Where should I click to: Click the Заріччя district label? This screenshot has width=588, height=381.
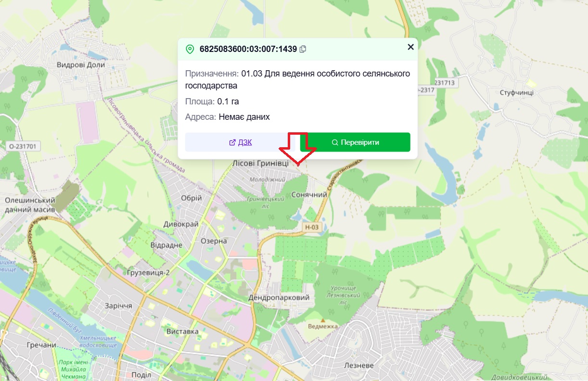(x=118, y=306)
